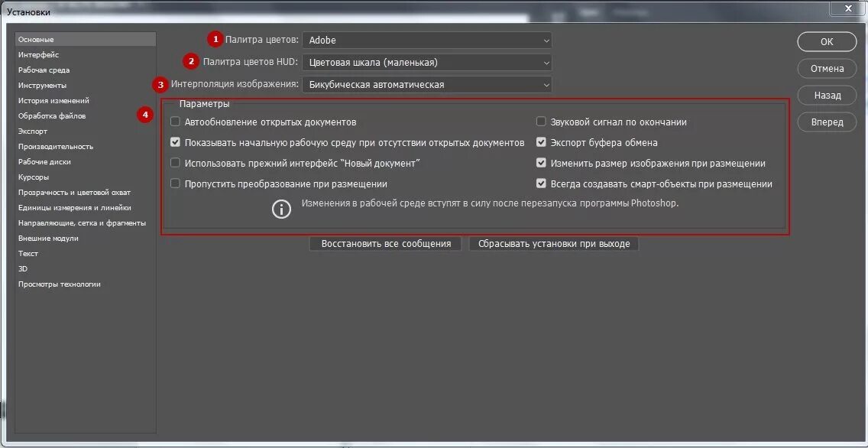Uncheck Экспорт буфера обмена checkbox
This screenshot has height=448, width=868.
[542, 142]
